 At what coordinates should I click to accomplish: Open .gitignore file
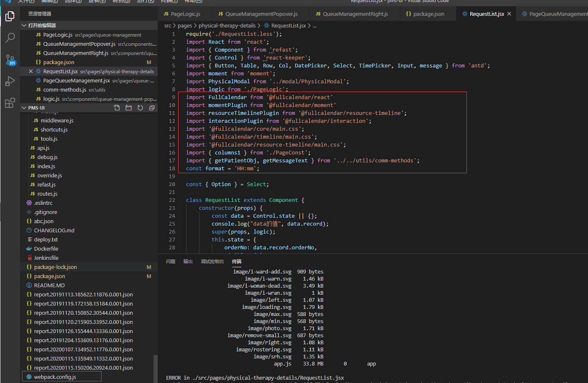pyautogui.click(x=89, y=212)
